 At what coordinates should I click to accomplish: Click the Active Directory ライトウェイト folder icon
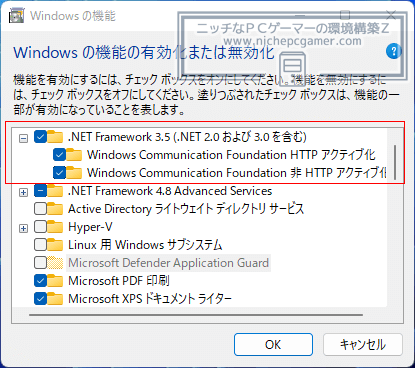click(x=55, y=209)
